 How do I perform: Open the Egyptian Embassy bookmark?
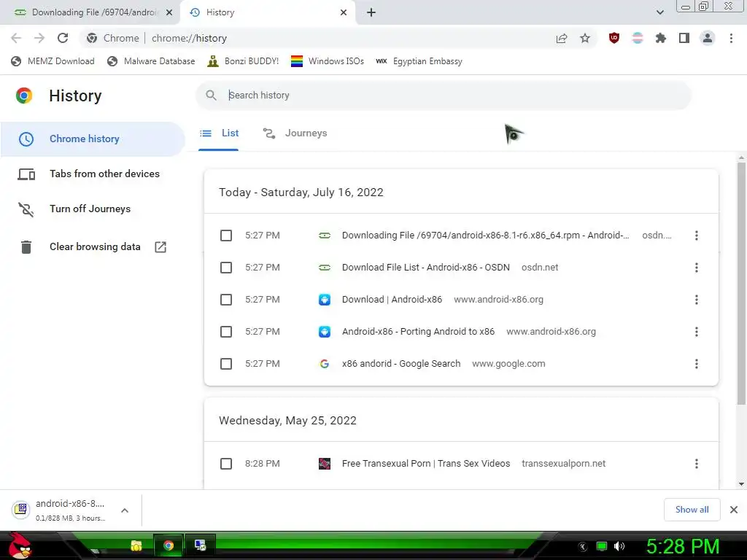click(x=419, y=61)
